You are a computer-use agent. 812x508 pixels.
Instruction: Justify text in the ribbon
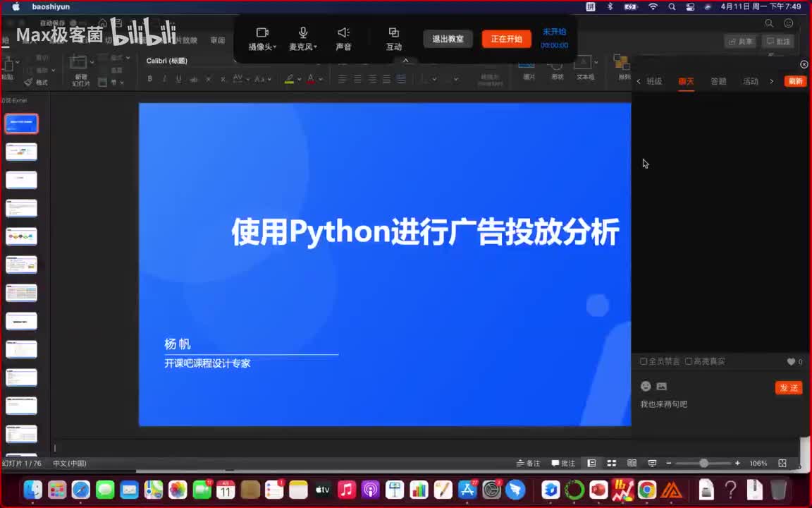tap(386, 79)
